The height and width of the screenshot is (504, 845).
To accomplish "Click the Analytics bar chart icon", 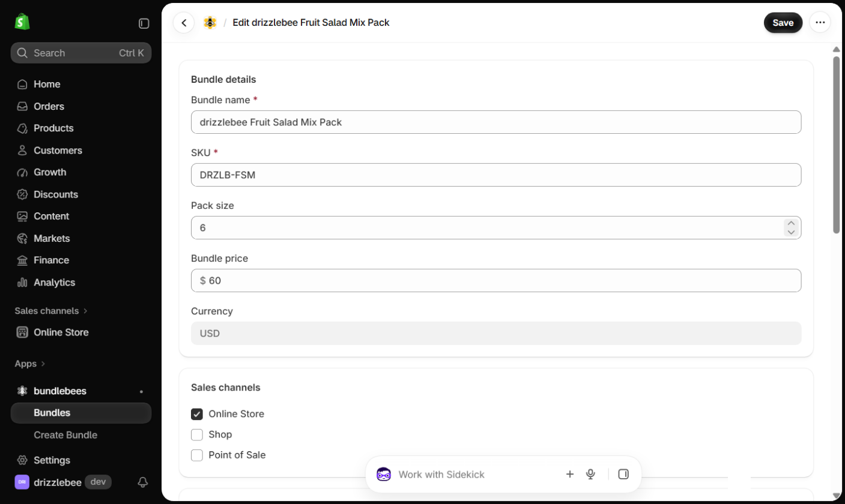I will (22, 282).
